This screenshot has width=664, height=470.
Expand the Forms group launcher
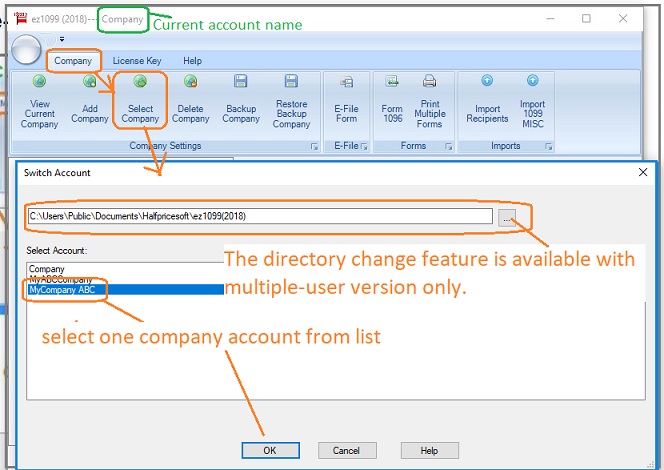tap(446, 147)
